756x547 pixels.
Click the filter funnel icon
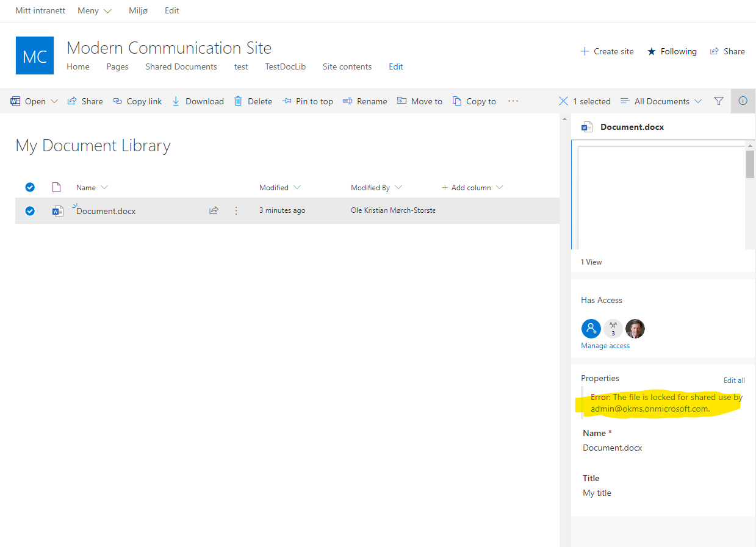tap(719, 101)
